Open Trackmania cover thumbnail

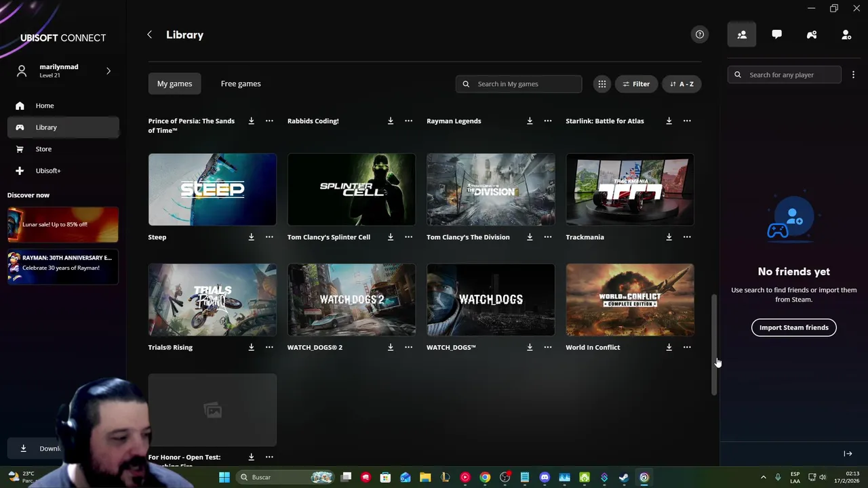630,189
